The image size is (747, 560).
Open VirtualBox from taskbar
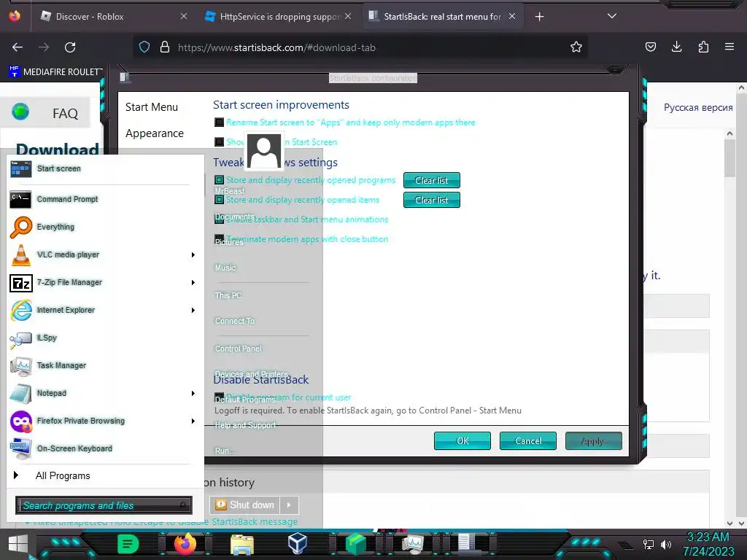point(298,544)
